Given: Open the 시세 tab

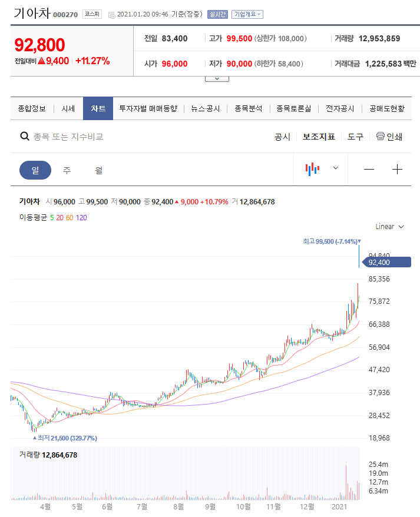Looking at the screenshot, I should [68, 108].
